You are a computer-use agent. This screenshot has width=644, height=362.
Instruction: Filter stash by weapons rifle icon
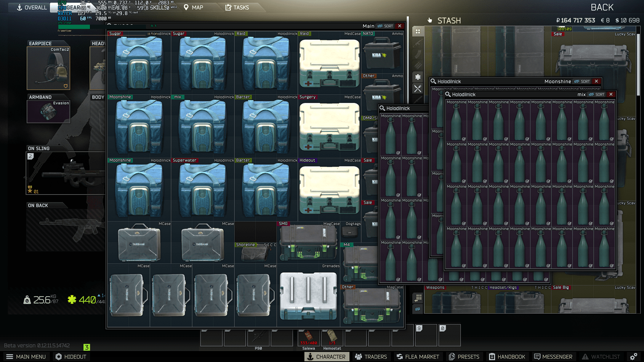click(x=418, y=43)
